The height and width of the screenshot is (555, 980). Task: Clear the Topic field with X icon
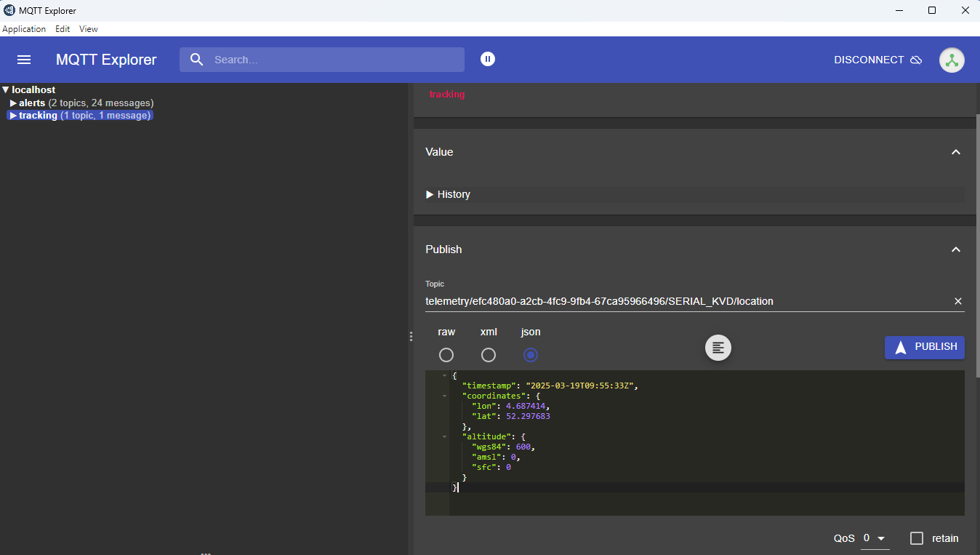pyautogui.click(x=957, y=301)
